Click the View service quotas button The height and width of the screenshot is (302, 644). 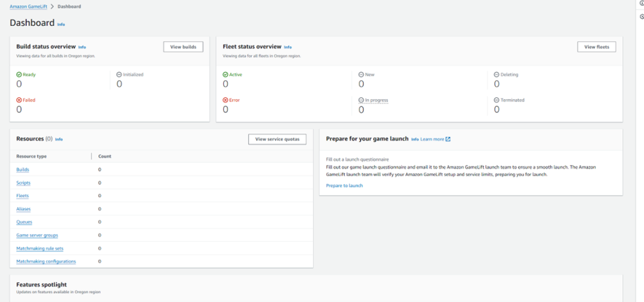click(x=277, y=139)
